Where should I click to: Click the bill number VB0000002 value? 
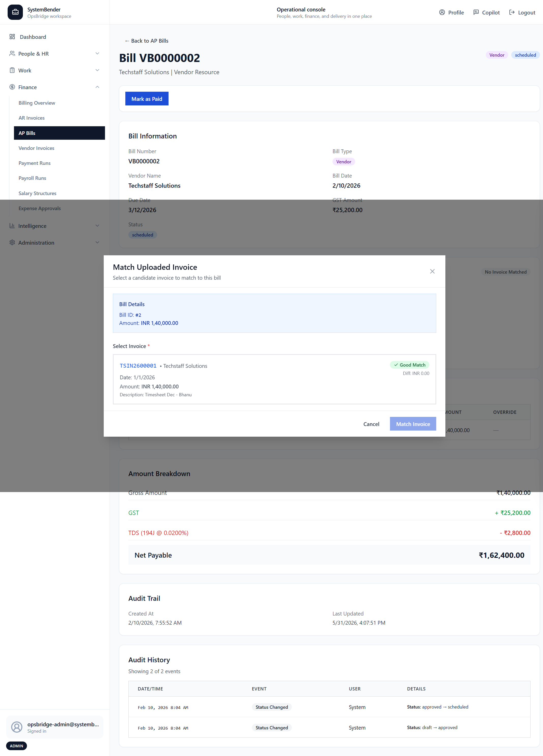144,161
